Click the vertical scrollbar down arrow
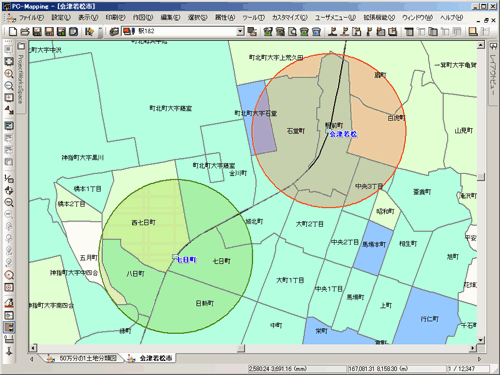The width and height of the screenshot is (500, 375). 481,340
